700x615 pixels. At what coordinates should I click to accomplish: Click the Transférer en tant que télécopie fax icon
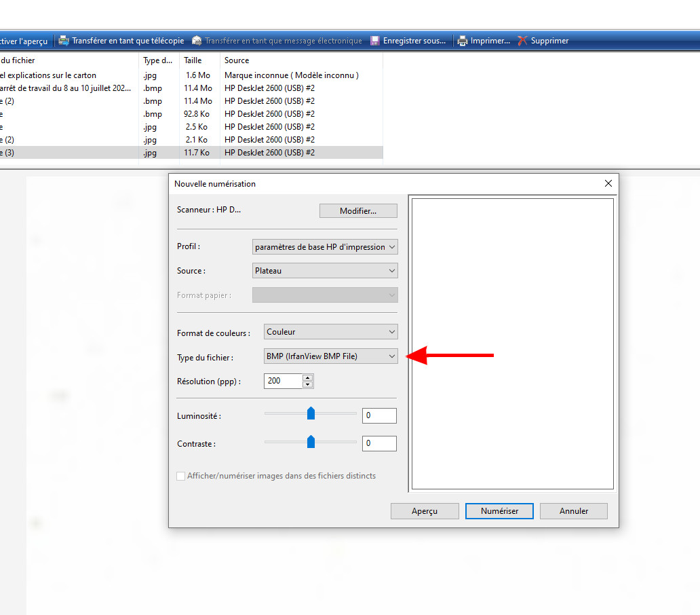click(x=64, y=40)
